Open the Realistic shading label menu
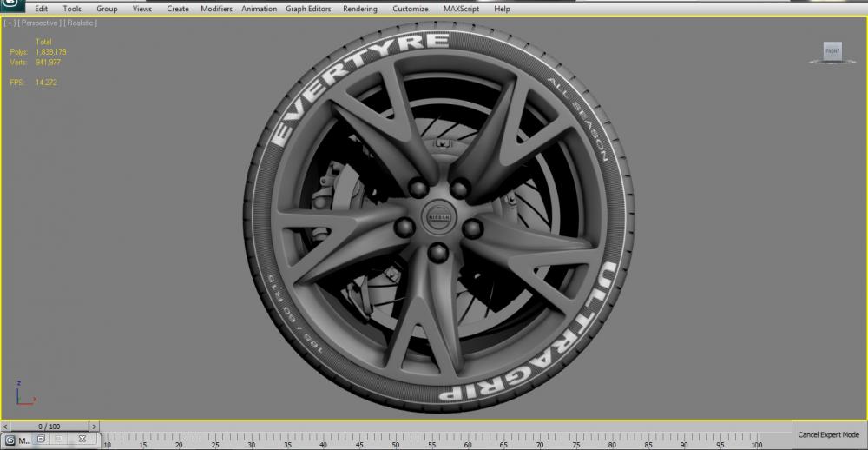Image resolution: width=868 pixels, height=450 pixels. [81, 23]
